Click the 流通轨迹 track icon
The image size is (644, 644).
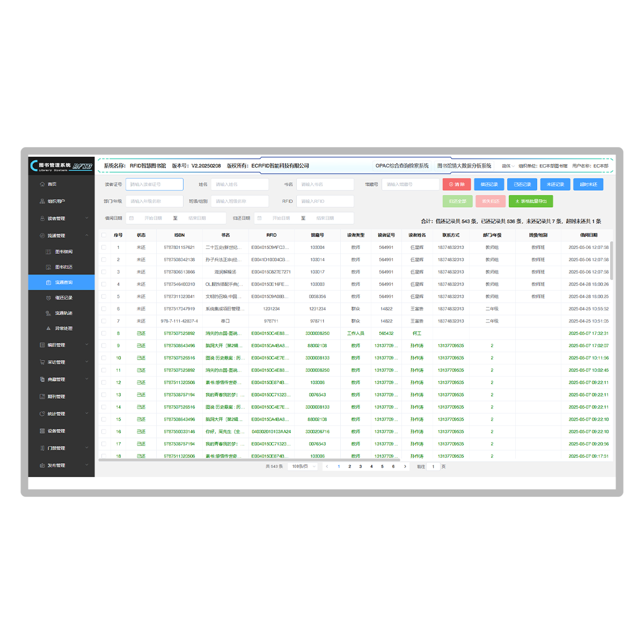click(49, 313)
